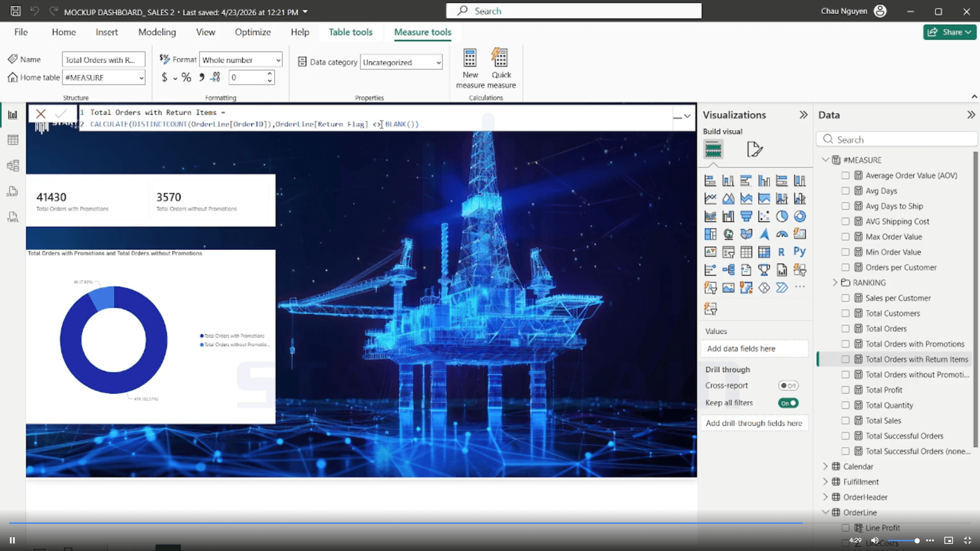The image size is (980, 551).
Task: Open the Modeling ribbon tab
Action: [157, 32]
